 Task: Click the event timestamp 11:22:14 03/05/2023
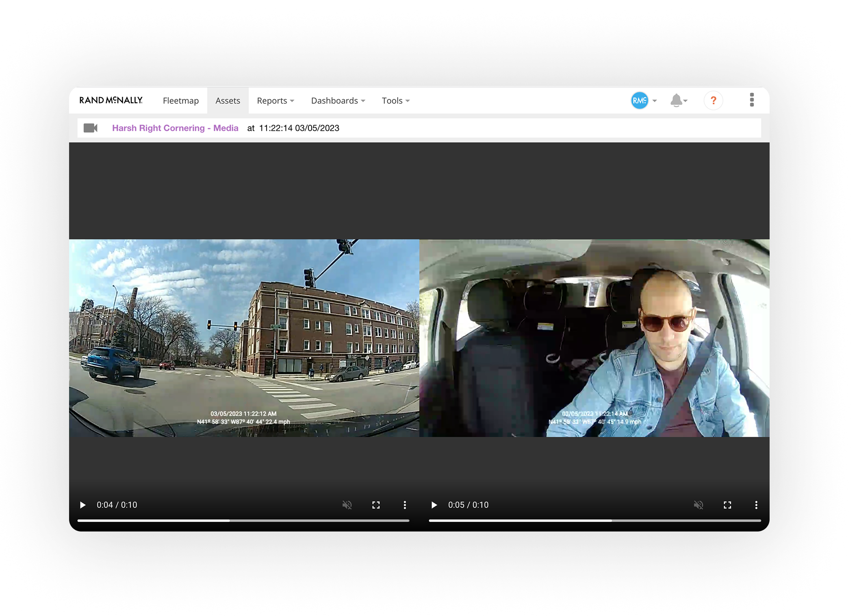299,128
